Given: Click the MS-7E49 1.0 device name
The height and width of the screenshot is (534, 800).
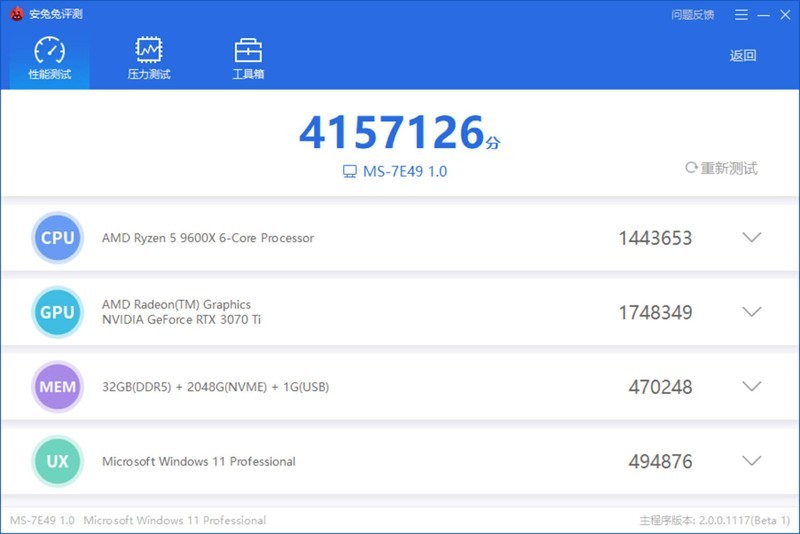Looking at the screenshot, I should pos(405,171).
